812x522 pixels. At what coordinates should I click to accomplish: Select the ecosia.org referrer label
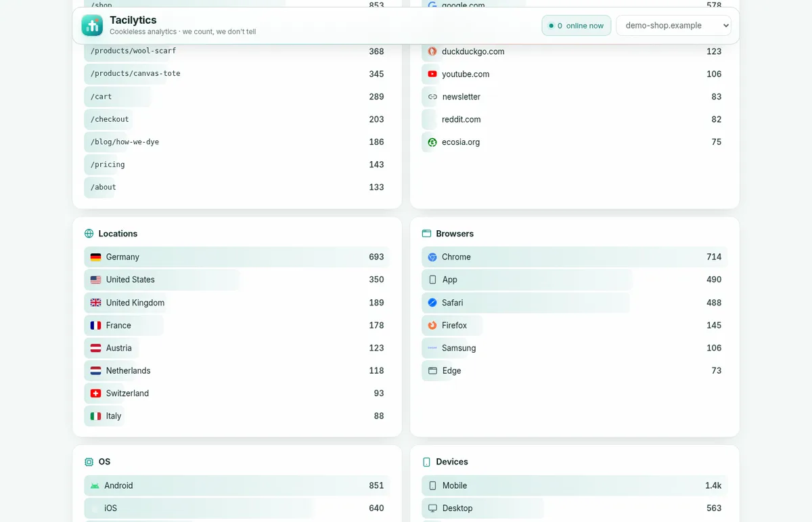[x=461, y=142]
